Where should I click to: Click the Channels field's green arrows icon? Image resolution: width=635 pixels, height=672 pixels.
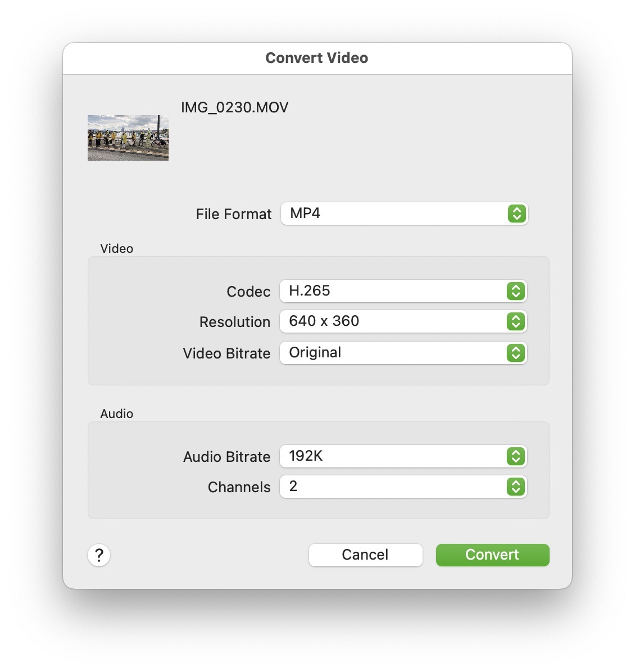click(515, 487)
